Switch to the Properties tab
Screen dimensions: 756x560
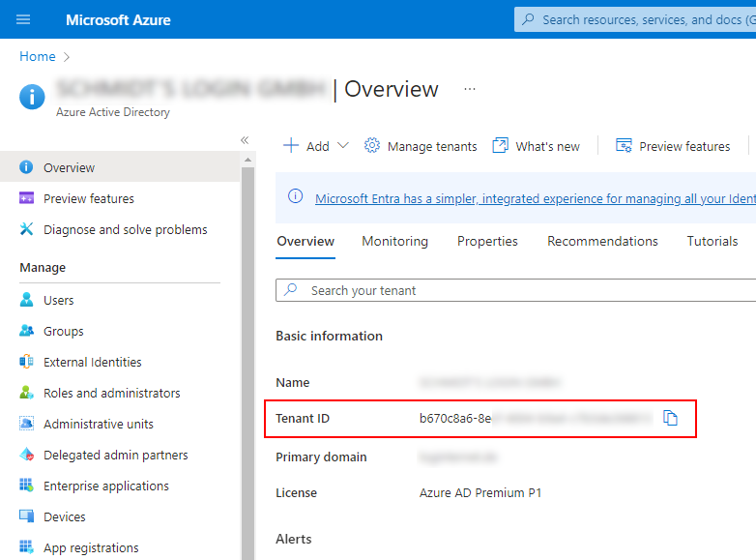point(487,241)
